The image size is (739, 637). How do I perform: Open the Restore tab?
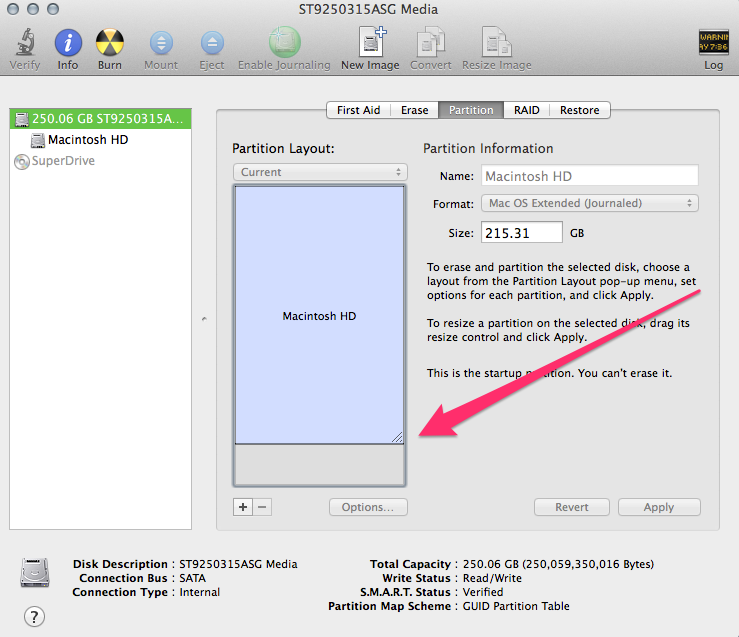point(579,110)
